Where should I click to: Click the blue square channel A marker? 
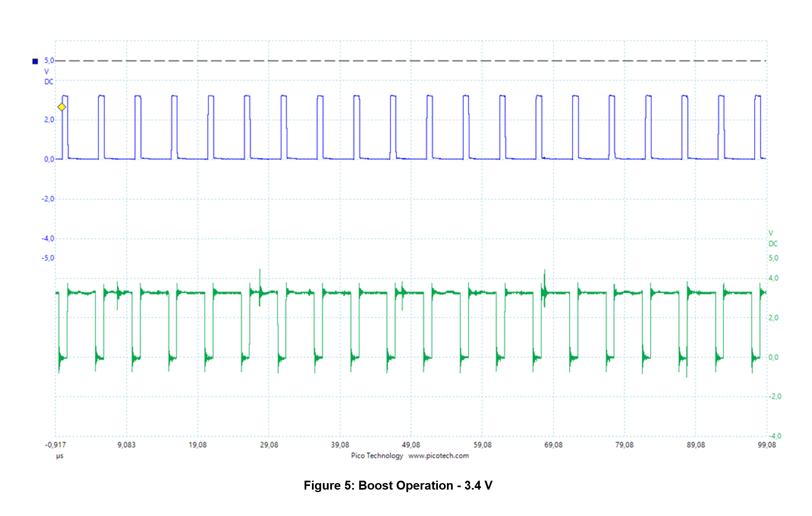35,61
